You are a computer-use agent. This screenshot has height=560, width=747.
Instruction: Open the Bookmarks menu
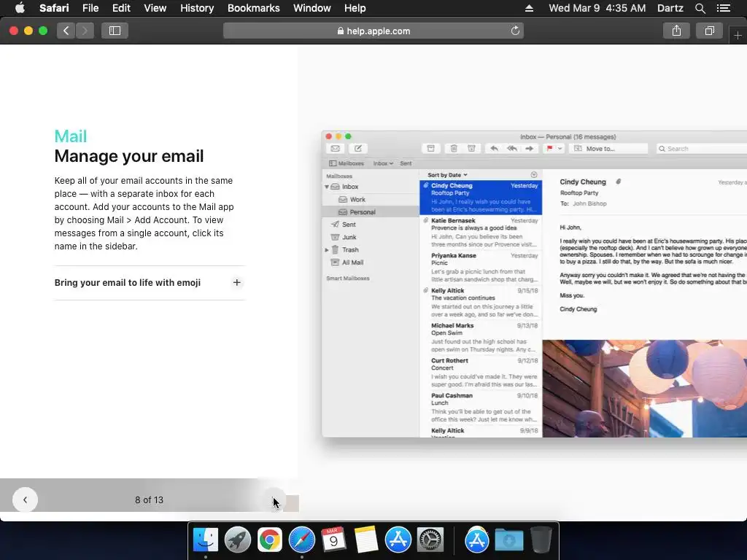(253, 8)
